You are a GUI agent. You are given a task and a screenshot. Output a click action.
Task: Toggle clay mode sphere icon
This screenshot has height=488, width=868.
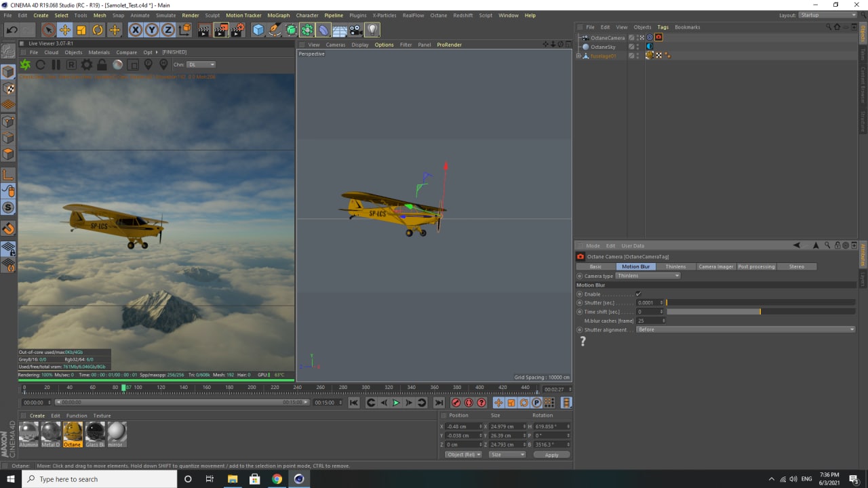point(117,65)
